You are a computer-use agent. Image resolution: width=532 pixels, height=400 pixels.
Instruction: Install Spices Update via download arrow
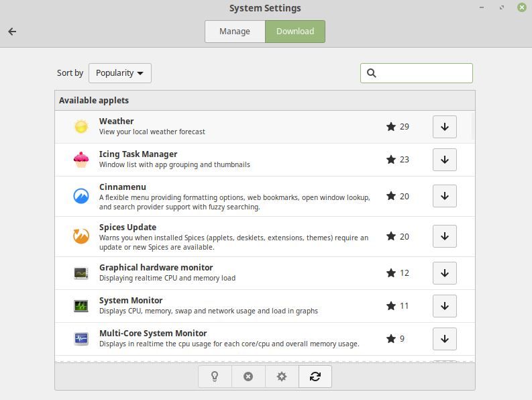point(445,236)
